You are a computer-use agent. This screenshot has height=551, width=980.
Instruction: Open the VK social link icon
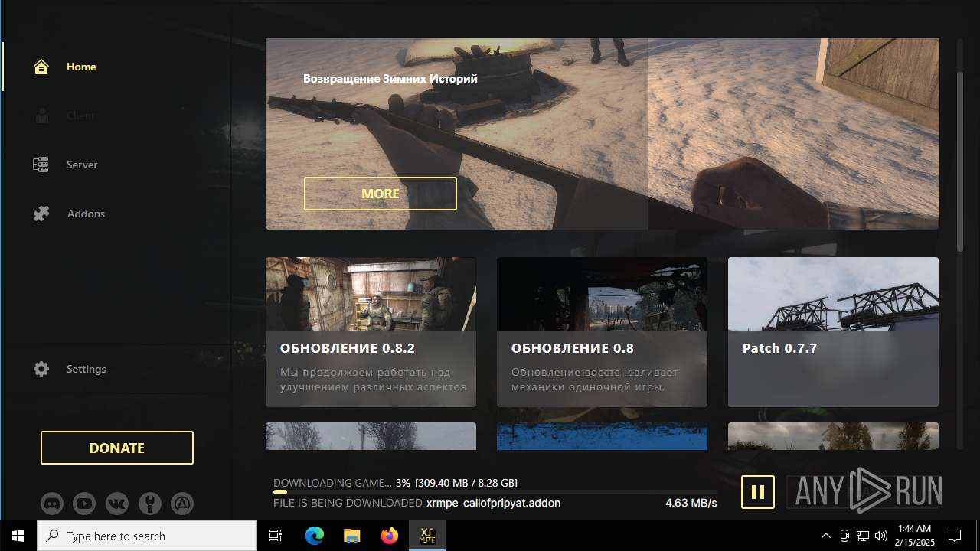coord(117,504)
